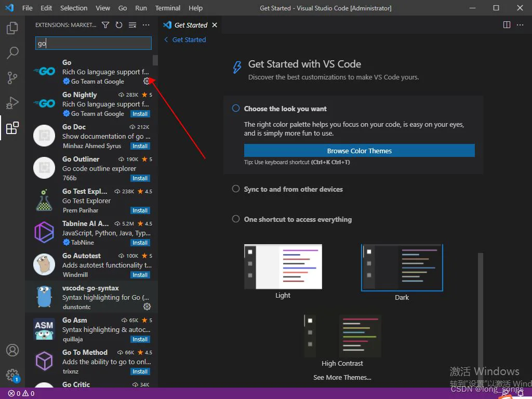Install the Tabnine AI extension
This screenshot has width=532, height=399.
click(x=140, y=243)
